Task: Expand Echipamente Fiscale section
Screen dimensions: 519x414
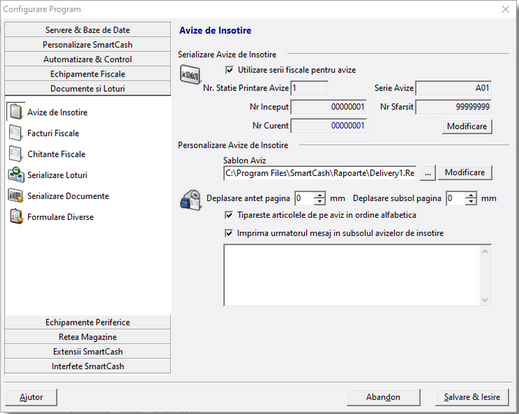Action: [x=88, y=74]
